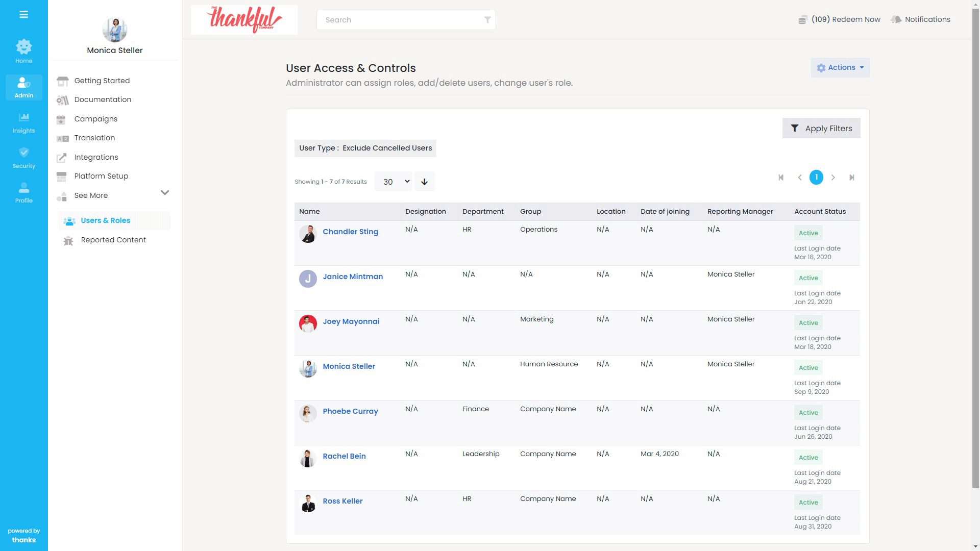Jump to the last page icon
Screen dimensions: 980x551
pyautogui.click(x=851, y=178)
